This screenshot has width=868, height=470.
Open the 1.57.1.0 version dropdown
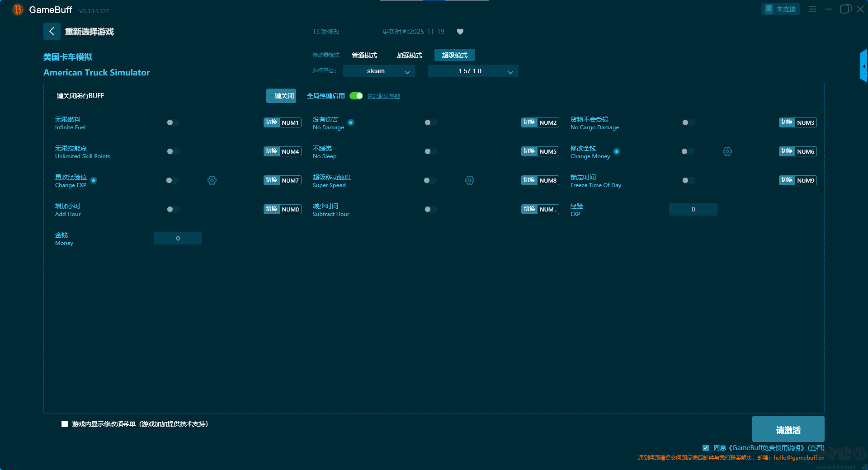[x=473, y=71]
